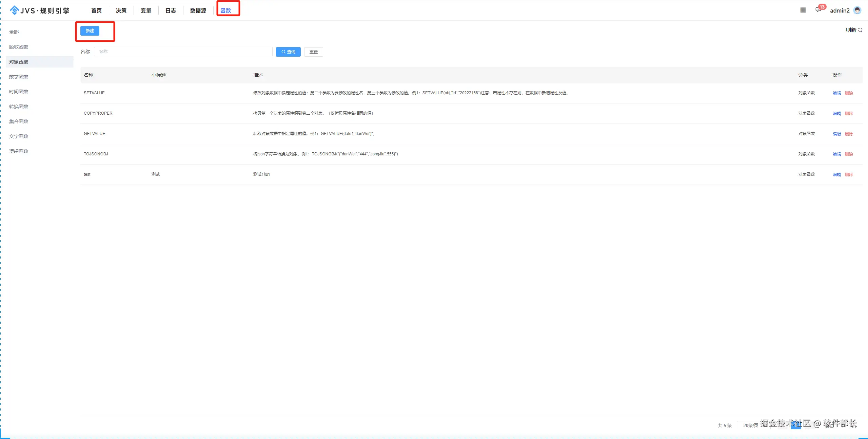Open the app grid launcher icon
Screen dimensions: 868x439
click(803, 10)
